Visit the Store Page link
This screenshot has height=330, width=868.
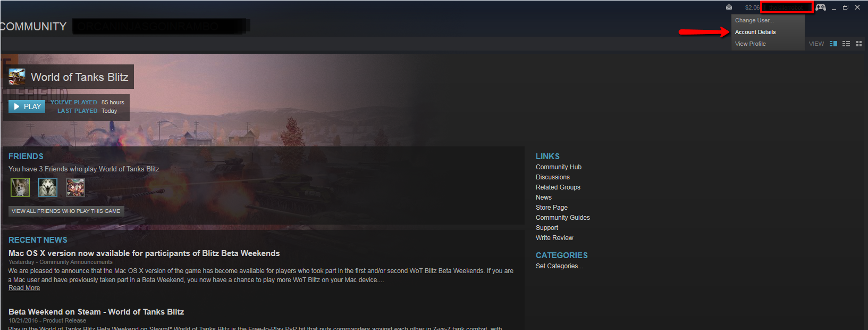click(552, 208)
